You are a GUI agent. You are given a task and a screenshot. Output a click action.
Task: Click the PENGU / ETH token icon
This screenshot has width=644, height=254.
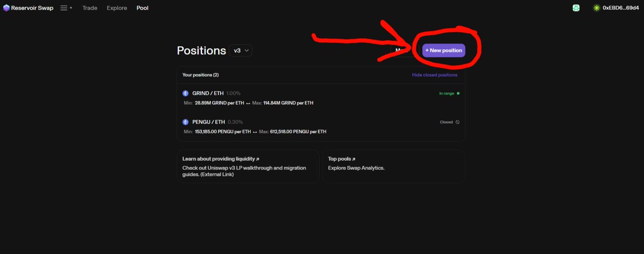pyautogui.click(x=186, y=122)
